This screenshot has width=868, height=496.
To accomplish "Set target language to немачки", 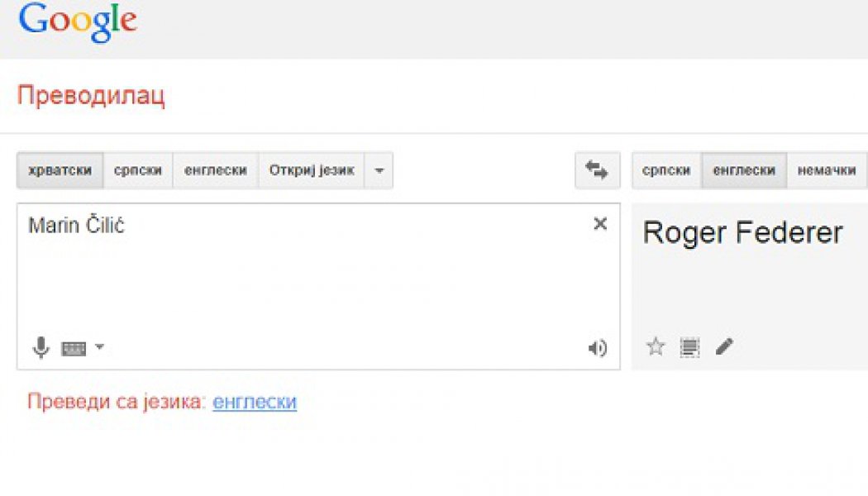I will coord(827,170).
